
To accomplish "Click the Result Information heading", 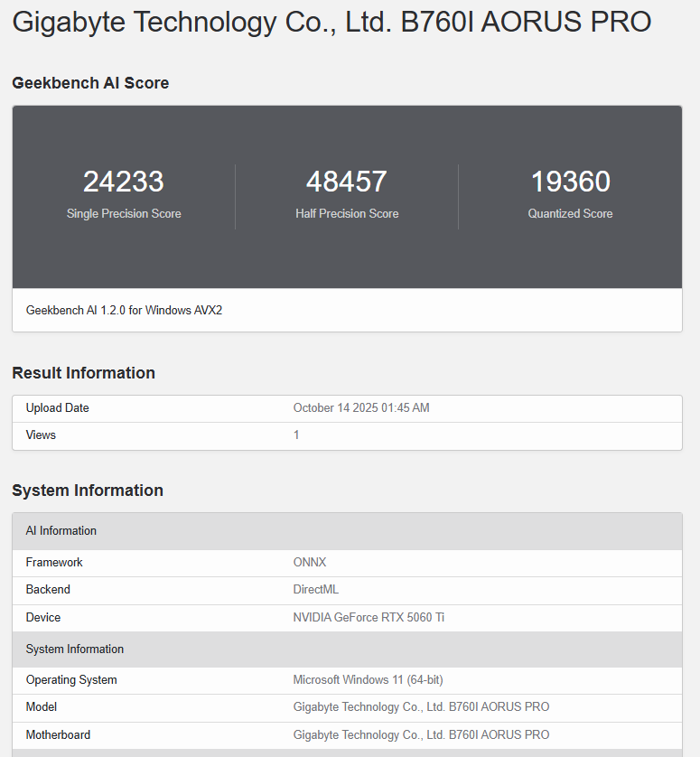I will [x=83, y=373].
